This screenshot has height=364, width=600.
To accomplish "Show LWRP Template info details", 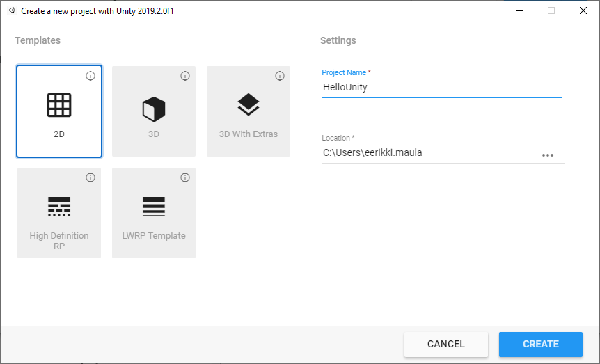I will (185, 177).
